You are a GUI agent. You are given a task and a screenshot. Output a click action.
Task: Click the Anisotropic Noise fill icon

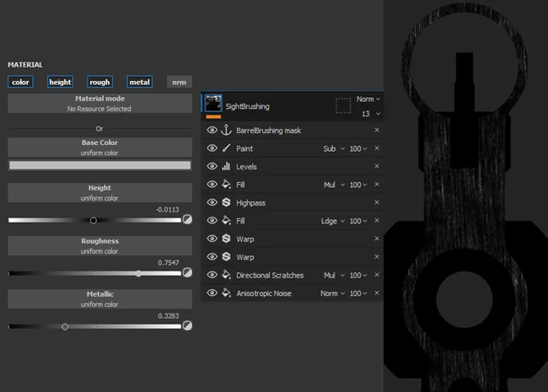click(226, 293)
